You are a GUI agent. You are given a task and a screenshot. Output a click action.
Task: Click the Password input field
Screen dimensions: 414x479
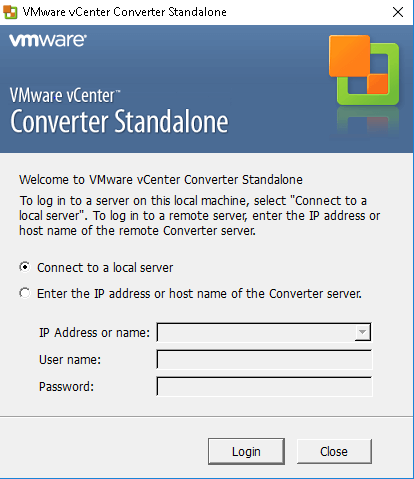[x=264, y=386]
